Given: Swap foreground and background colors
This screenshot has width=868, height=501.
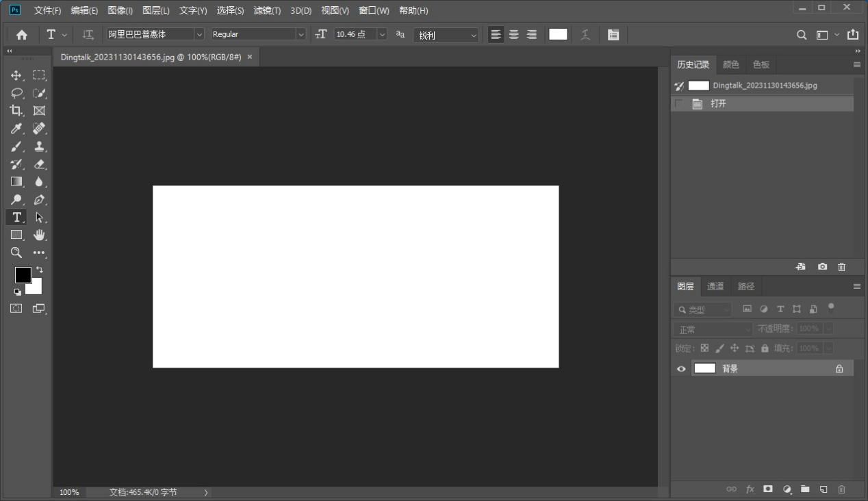Looking at the screenshot, I should tap(39, 270).
